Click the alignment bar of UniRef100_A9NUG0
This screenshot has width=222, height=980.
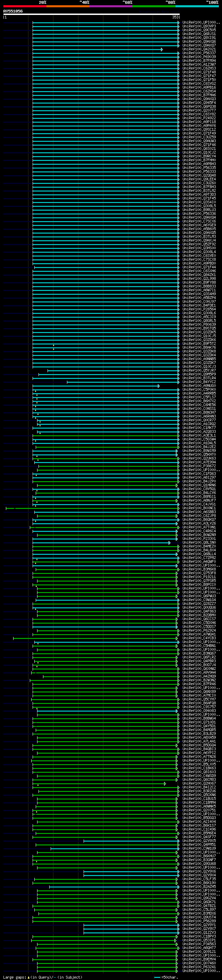click(96, 386)
